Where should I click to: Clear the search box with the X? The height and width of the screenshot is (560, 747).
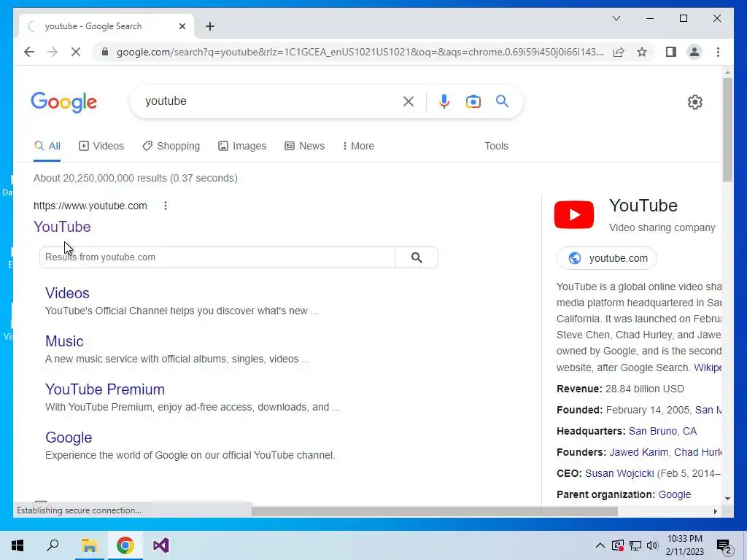point(409,101)
